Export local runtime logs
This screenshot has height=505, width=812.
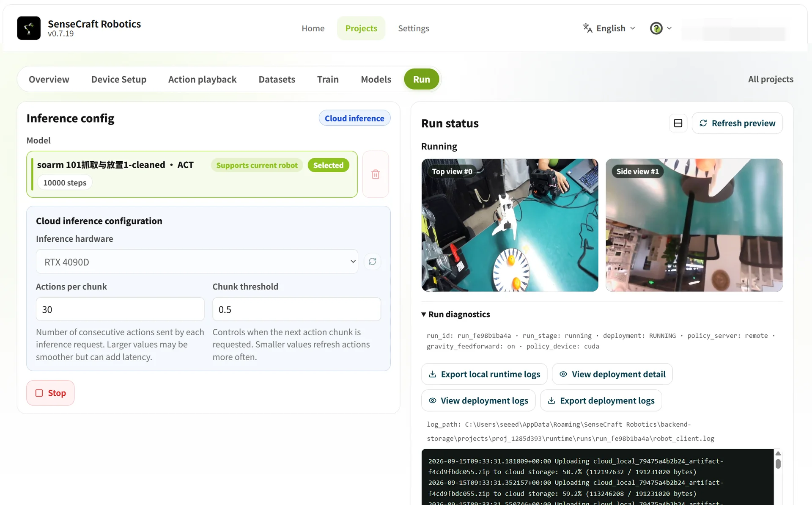(x=484, y=374)
